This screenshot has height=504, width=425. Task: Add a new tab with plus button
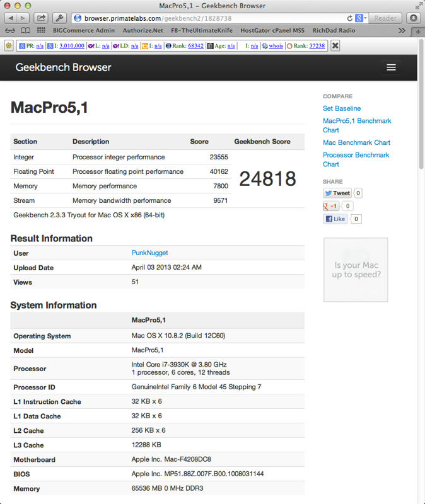418,31
